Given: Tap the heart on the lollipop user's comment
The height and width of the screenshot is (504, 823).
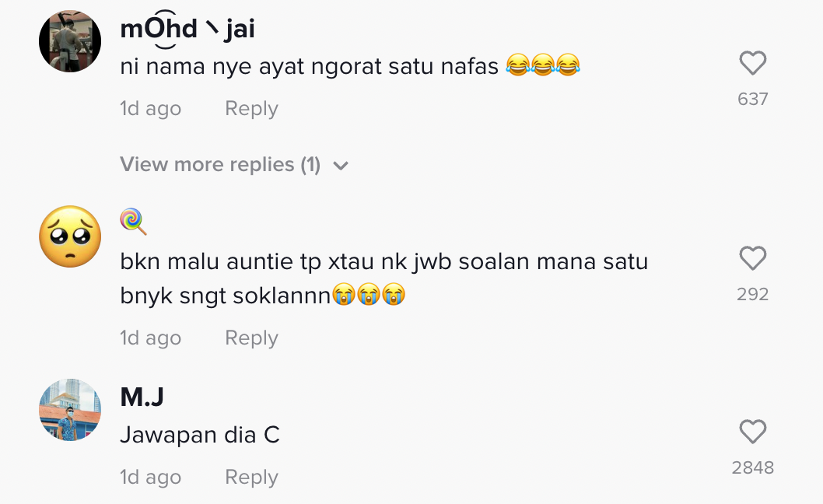Looking at the screenshot, I should (752, 259).
